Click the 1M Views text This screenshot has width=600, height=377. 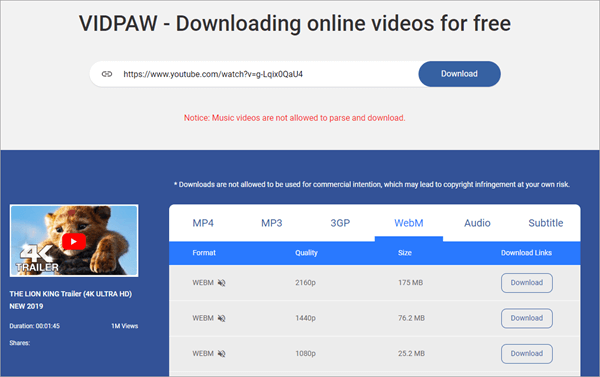click(124, 326)
